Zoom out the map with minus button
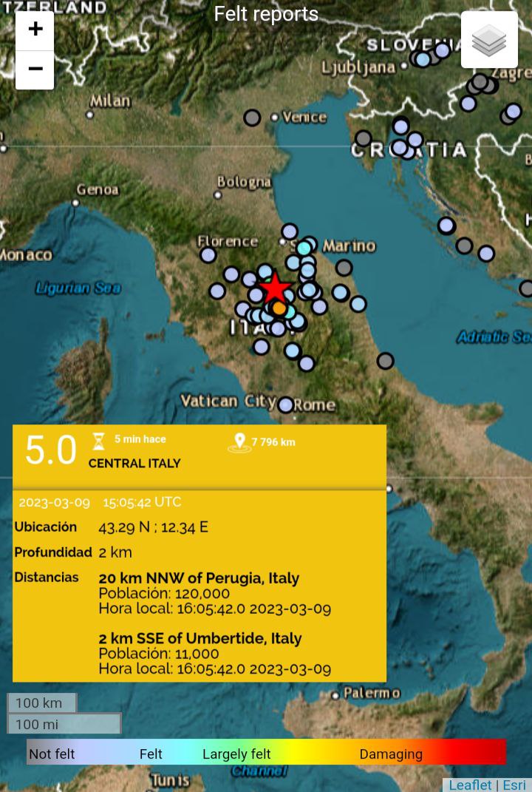 35,70
